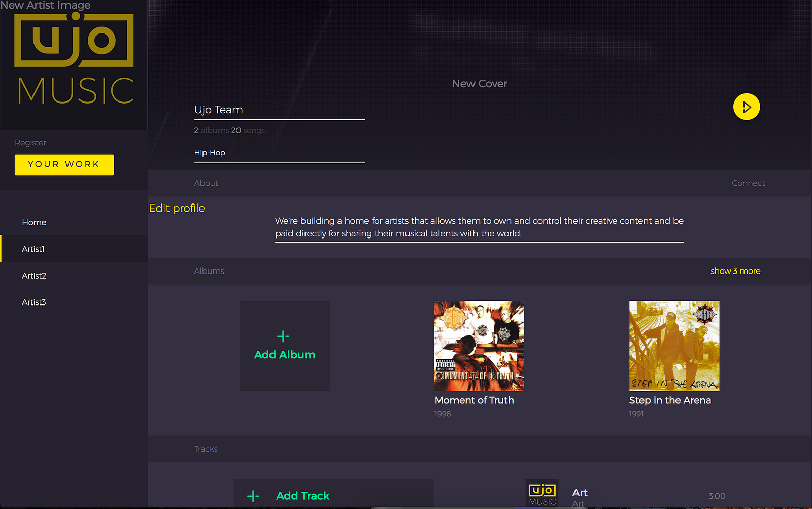The image size is (812, 509).
Task: Open the Moment of Truth album cover
Action: [480, 346]
